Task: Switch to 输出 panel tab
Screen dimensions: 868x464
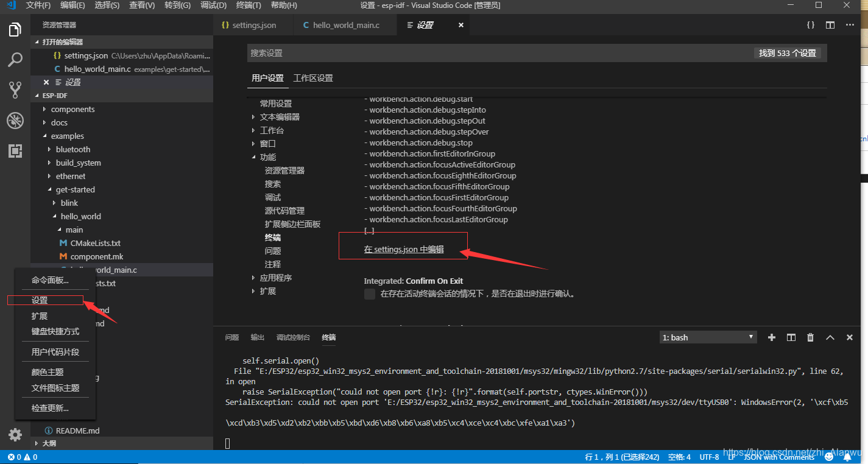Action: pos(258,337)
